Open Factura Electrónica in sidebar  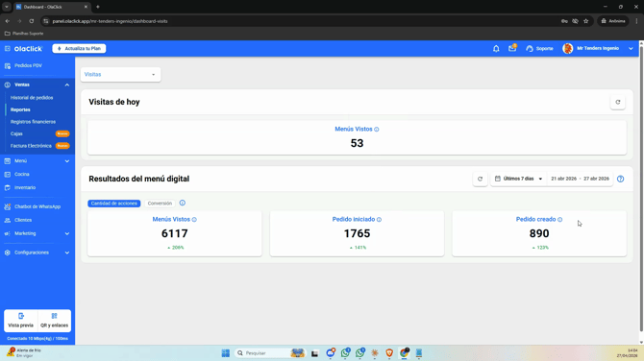31,146
